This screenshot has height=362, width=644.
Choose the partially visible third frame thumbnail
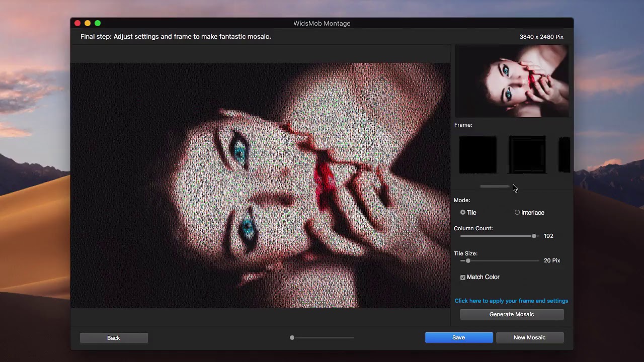564,155
